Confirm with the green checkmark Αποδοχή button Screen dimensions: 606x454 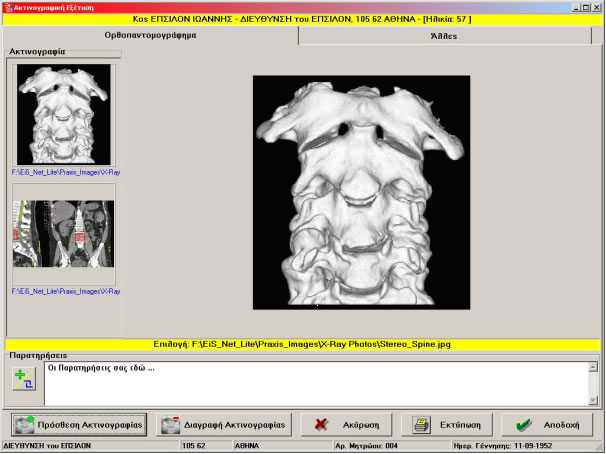(545, 424)
